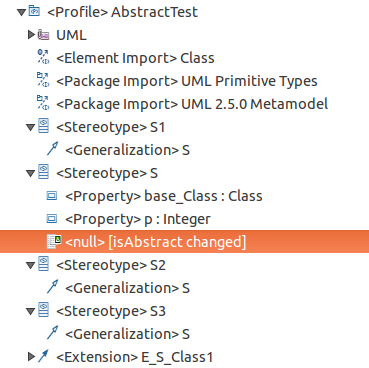Image resolution: width=369 pixels, height=368 pixels.
Task: Click the Stereotype S1 icon
Action: 44,126
